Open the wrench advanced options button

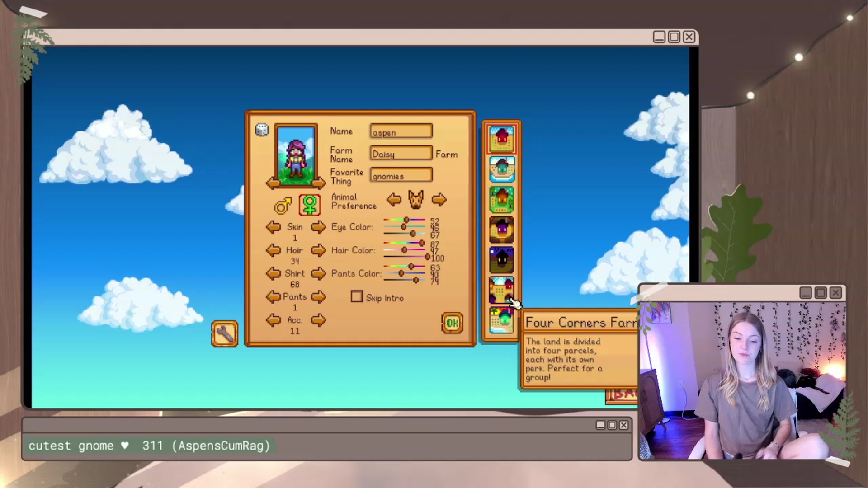coord(225,334)
